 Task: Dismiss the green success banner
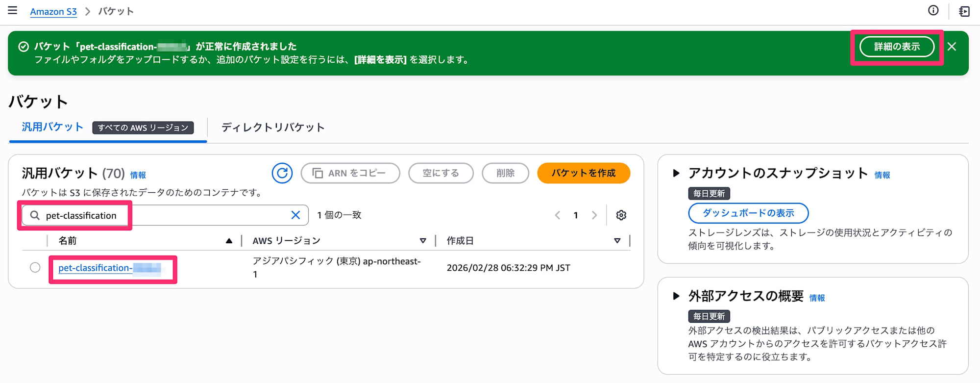coord(952,47)
